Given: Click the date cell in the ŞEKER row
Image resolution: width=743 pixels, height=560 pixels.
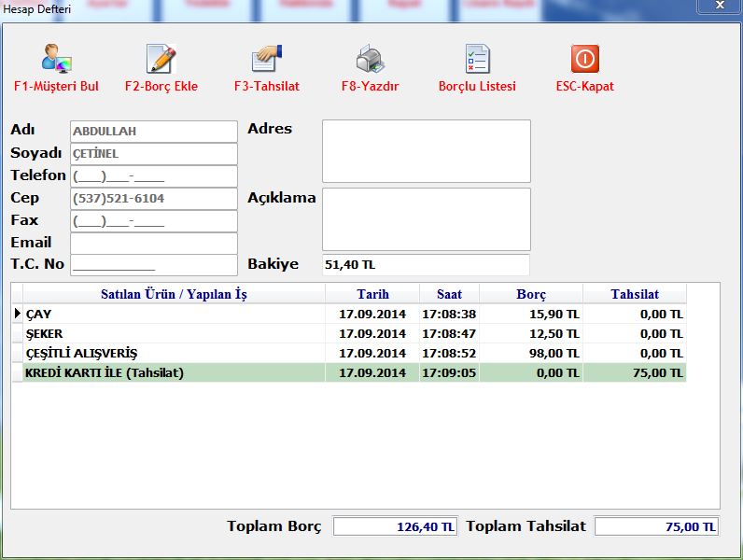Looking at the screenshot, I should tap(372, 334).
